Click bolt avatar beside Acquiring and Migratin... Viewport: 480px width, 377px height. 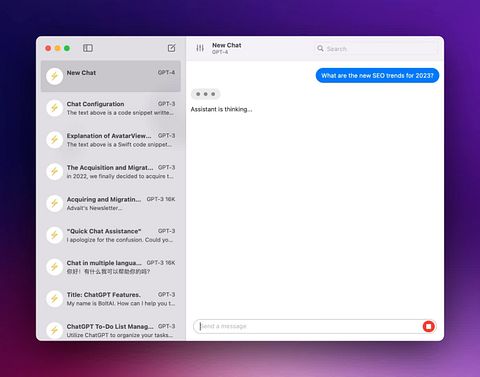pyautogui.click(x=54, y=203)
